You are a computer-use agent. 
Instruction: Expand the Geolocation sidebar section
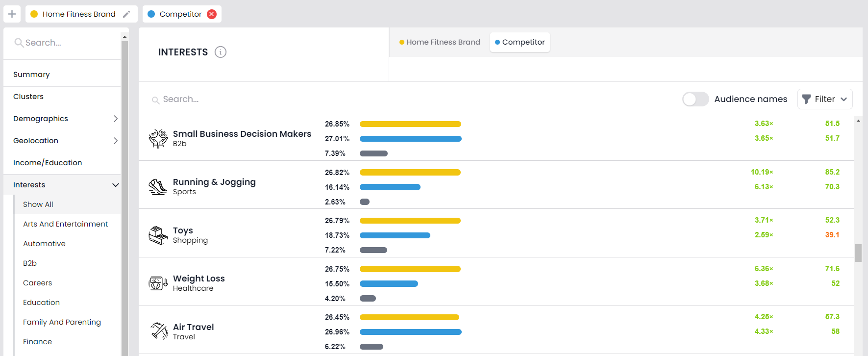[115, 141]
